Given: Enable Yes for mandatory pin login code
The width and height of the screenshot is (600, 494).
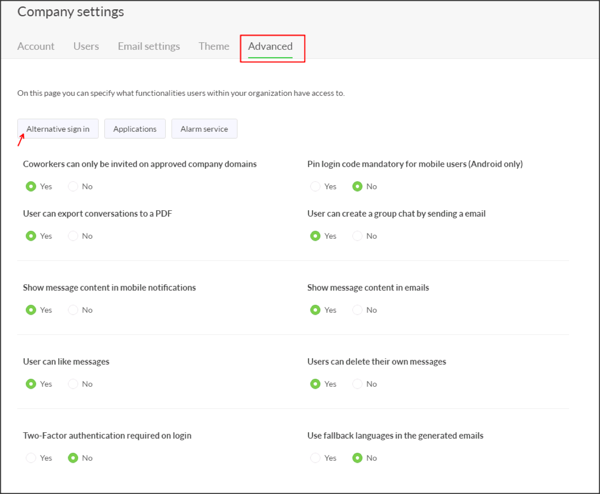Looking at the screenshot, I should coord(316,186).
